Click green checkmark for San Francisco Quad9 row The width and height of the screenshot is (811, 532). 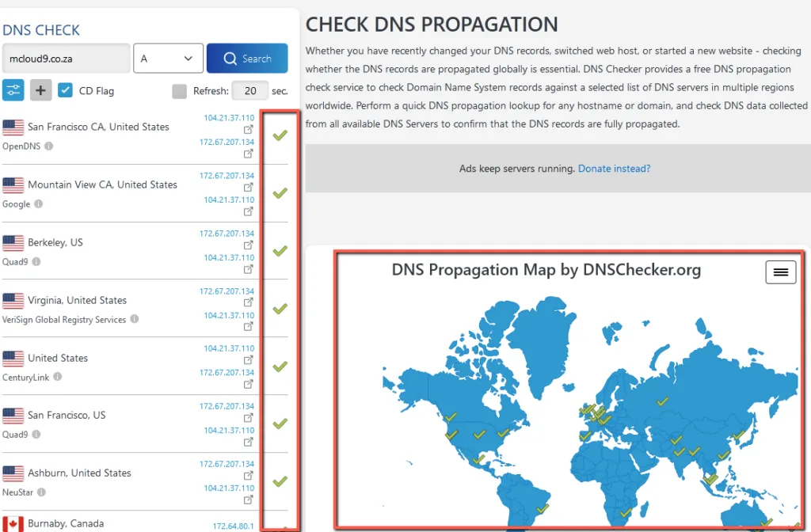coord(280,424)
